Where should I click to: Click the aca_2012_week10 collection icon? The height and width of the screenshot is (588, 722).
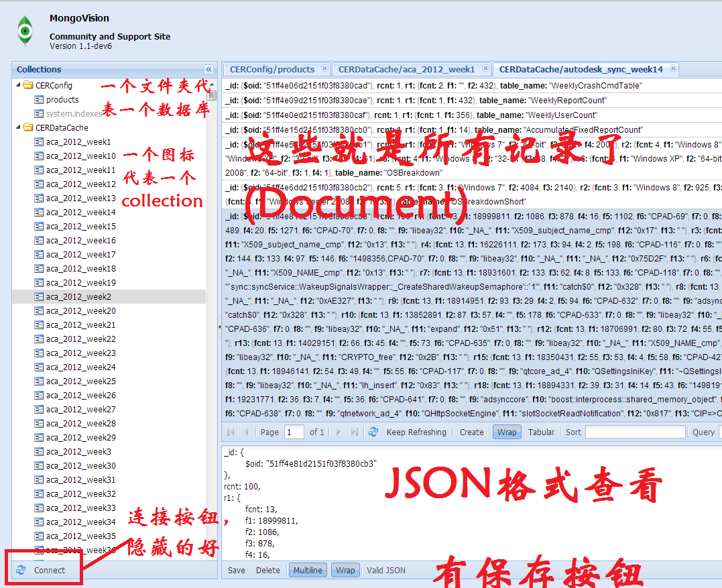point(39,156)
